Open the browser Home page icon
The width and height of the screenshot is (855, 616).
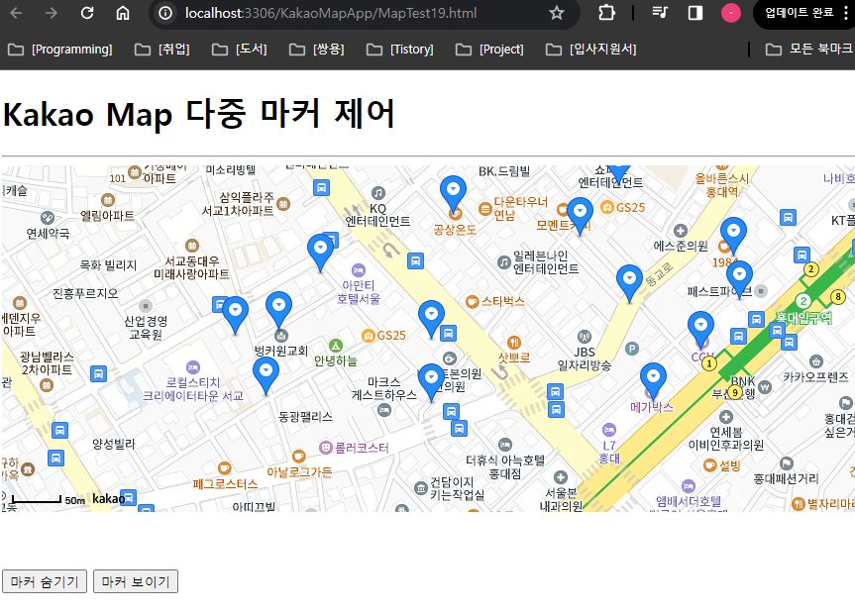coord(123,13)
